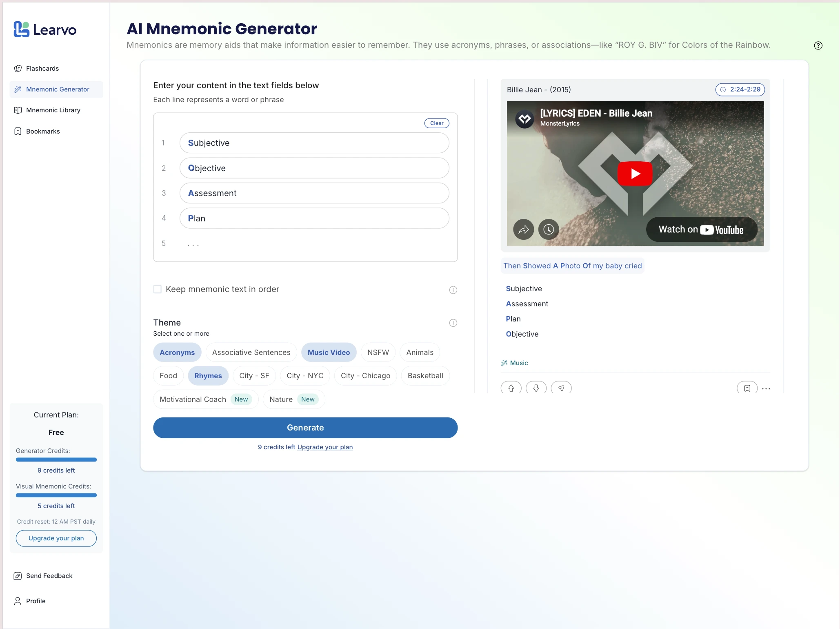Click the share paper-plane icon
Viewport: 840px width, 629px height.
(561, 388)
